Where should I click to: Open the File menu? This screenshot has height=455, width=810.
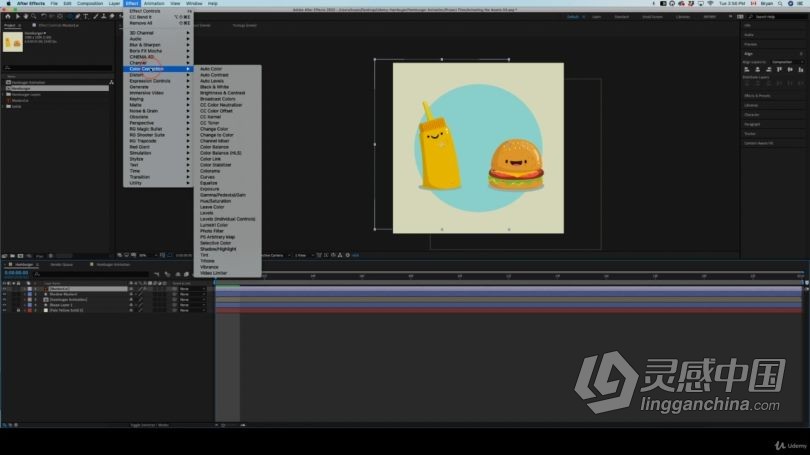click(54, 3)
